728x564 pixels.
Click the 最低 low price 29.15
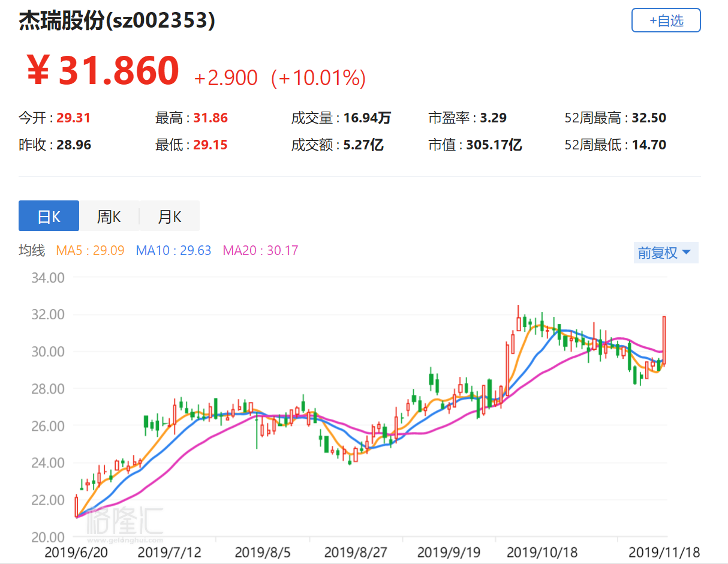pos(210,145)
